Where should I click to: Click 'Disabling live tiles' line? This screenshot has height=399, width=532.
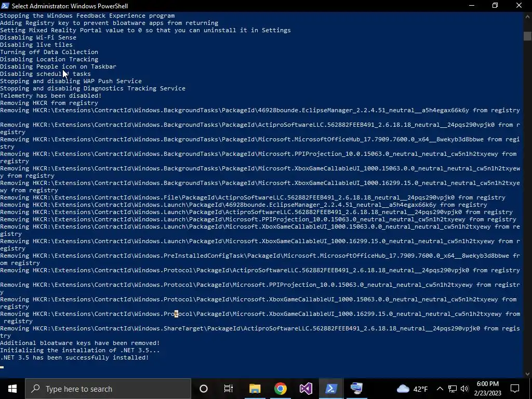click(x=36, y=45)
